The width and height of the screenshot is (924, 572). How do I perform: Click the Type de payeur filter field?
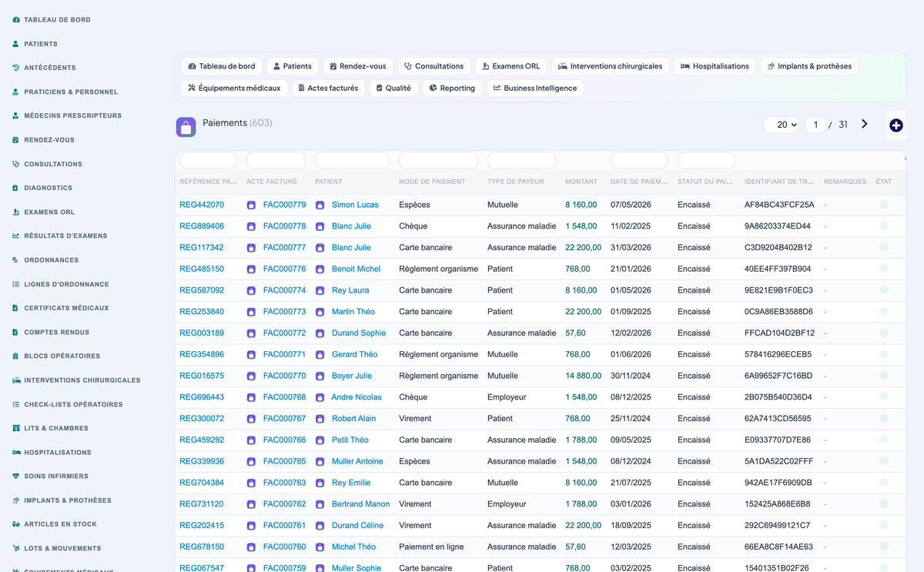521,160
